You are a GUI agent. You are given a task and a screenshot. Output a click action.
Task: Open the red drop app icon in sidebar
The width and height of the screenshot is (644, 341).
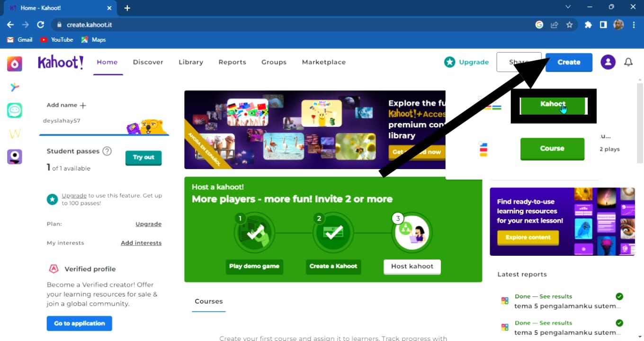[x=15, y=63]
